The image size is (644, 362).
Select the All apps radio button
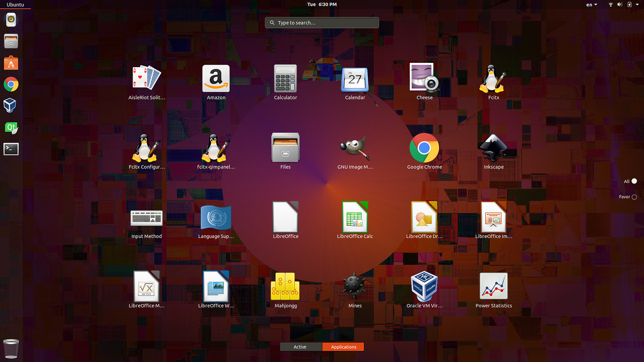tap(635, 181)
